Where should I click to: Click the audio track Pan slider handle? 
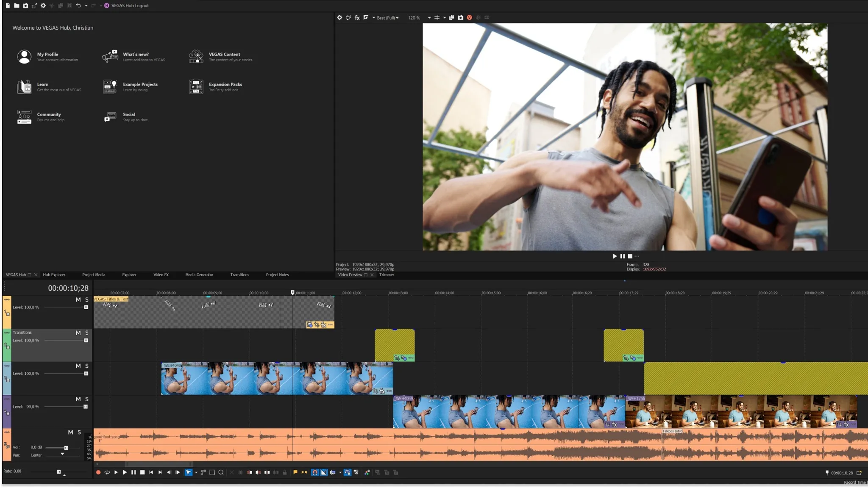coord(62,454)
